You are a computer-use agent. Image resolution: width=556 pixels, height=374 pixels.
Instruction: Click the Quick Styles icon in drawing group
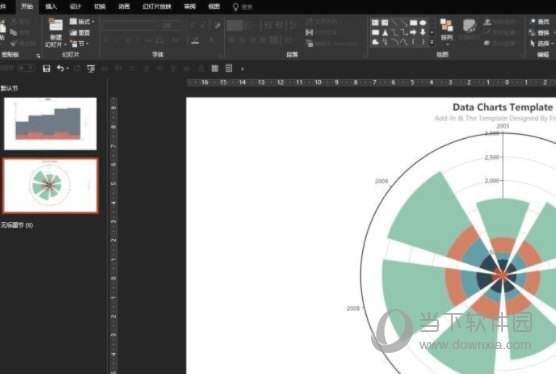coord(469,26)
